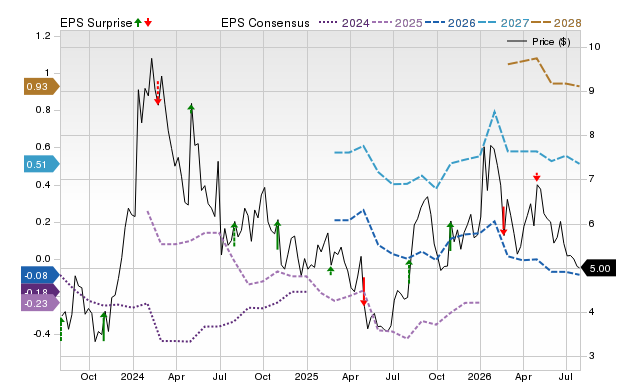640x382 pixels.
Task: Click the green dotted surprise marker after July 2025
Action: (409, 273)
